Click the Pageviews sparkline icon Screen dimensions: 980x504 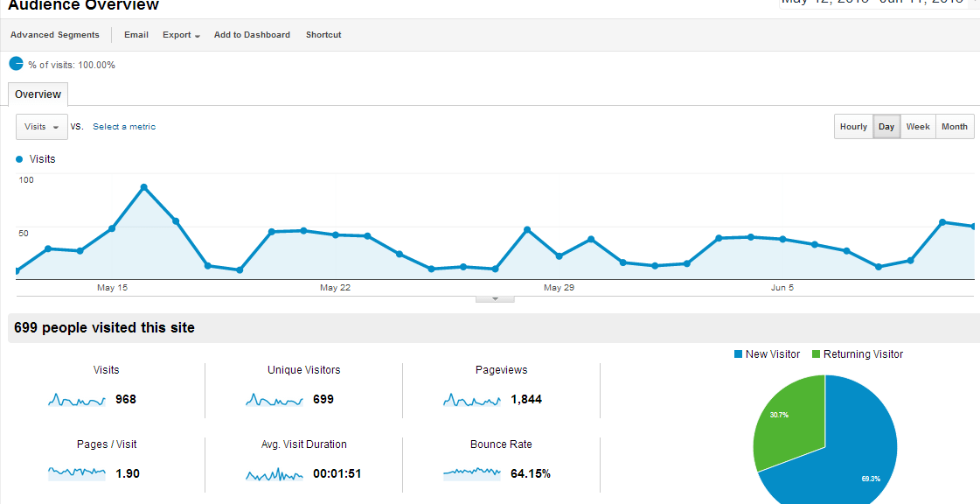tap(472, 400)
